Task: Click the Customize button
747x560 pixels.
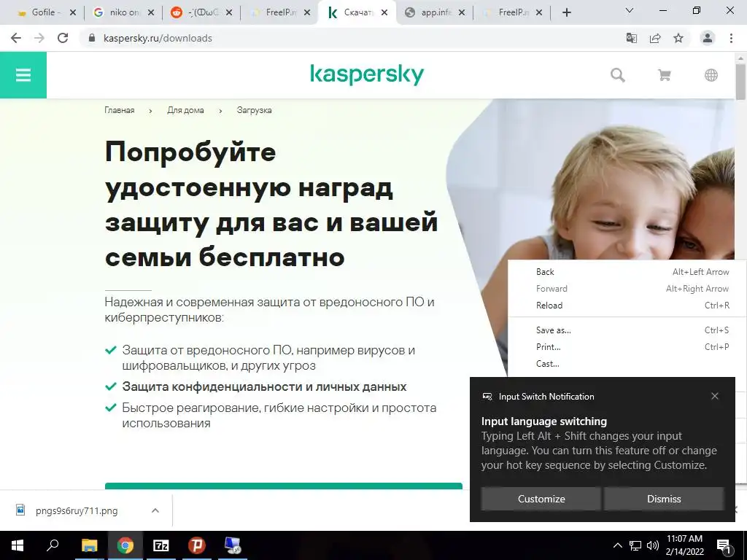Action: (x=541, y=499)
